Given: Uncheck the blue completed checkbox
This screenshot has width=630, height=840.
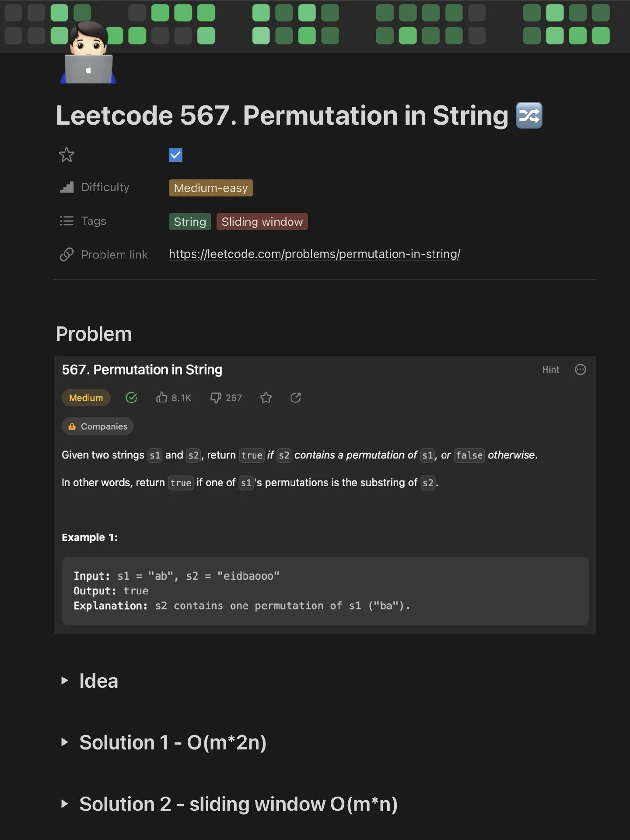Looking at the screenshot, I should point(175,155).
